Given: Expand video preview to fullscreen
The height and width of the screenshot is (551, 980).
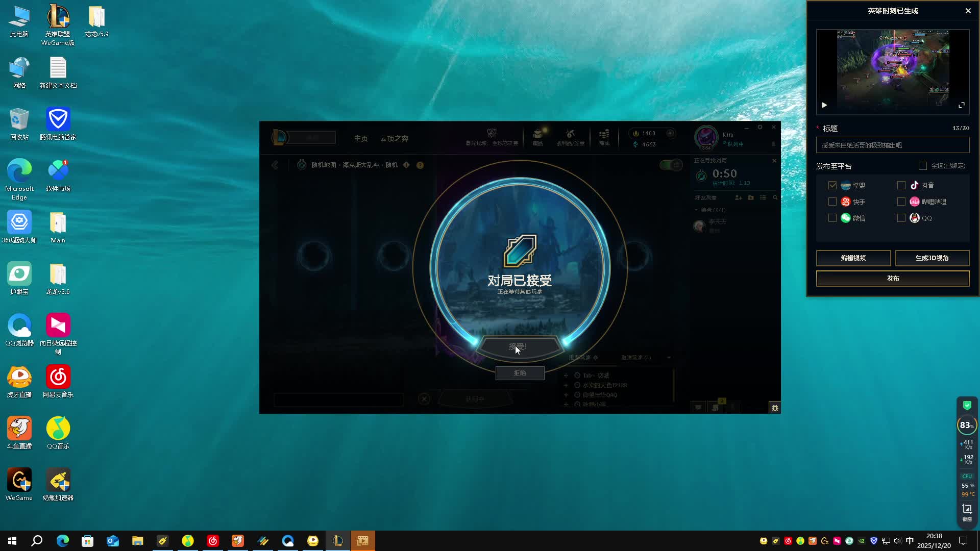Looking at the screenshot, I should (x=962, y=105).
